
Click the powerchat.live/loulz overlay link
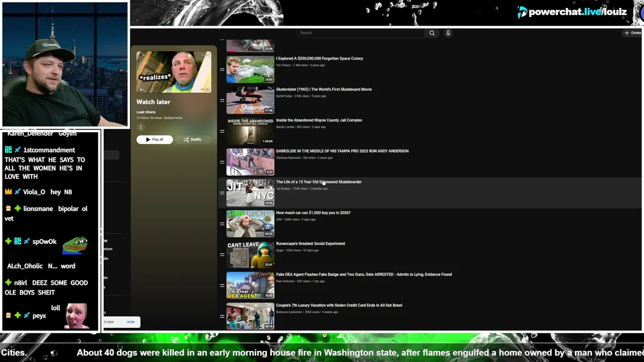573,12
